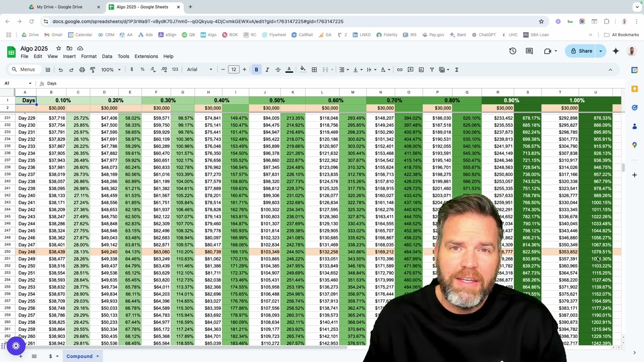The image size is (644, 362).
Task: Click the insert chart icon
Action: [421, 69]
